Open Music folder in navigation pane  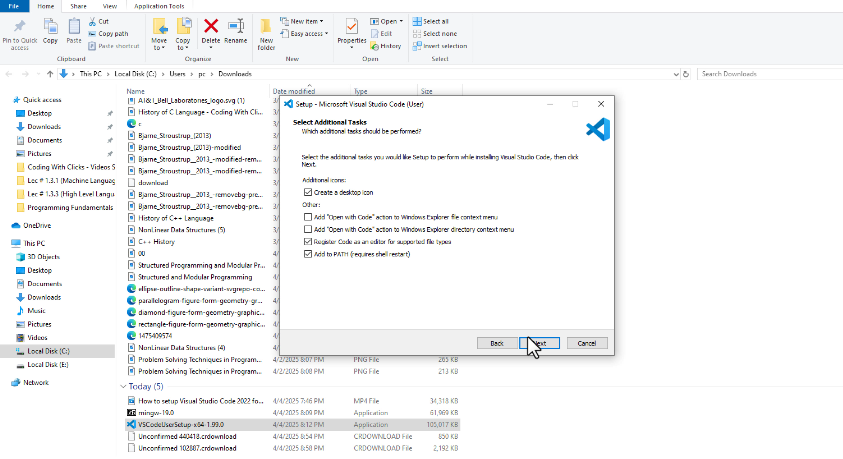point(36,311)
